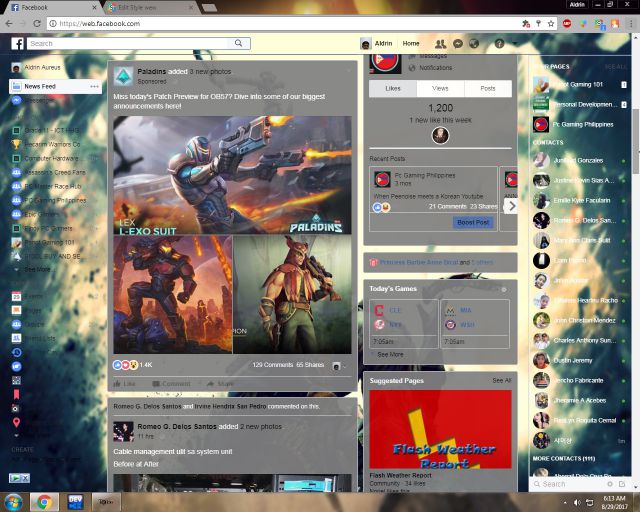
Task: Open Romeo G. Delos Santos profile link
Action: pyautogui.click(x=176, y=426)
